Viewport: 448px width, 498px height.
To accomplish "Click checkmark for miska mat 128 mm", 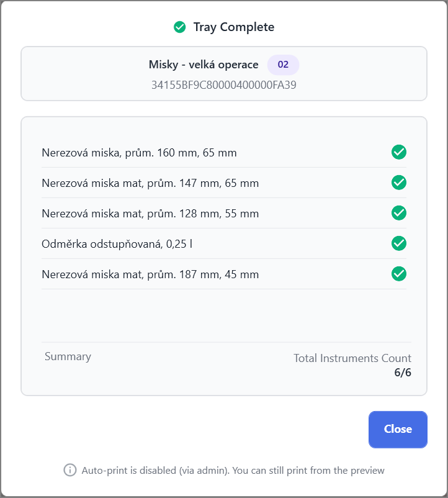I will pos(399,213).
